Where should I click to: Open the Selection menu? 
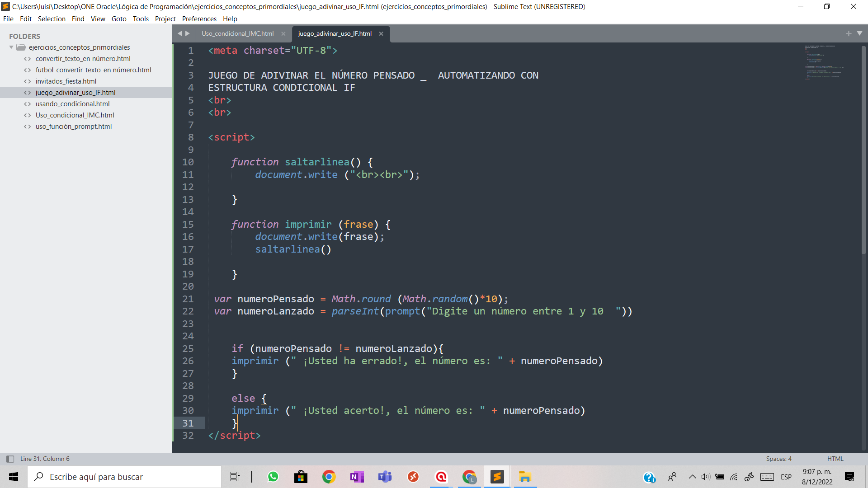[52, 19]
